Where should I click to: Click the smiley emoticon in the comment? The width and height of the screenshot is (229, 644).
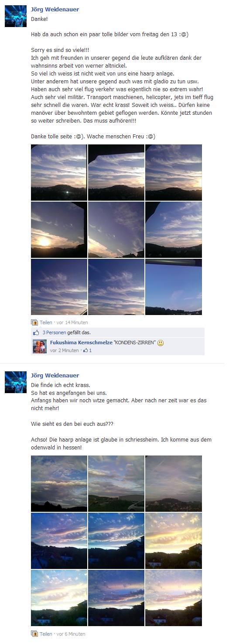[161, 343]
